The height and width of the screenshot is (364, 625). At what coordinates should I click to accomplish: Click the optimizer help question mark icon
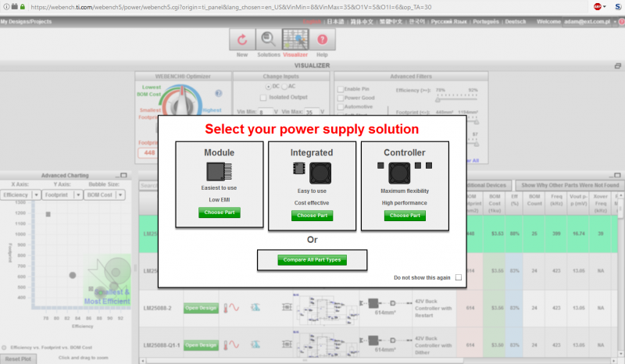[x=218, y=94]
